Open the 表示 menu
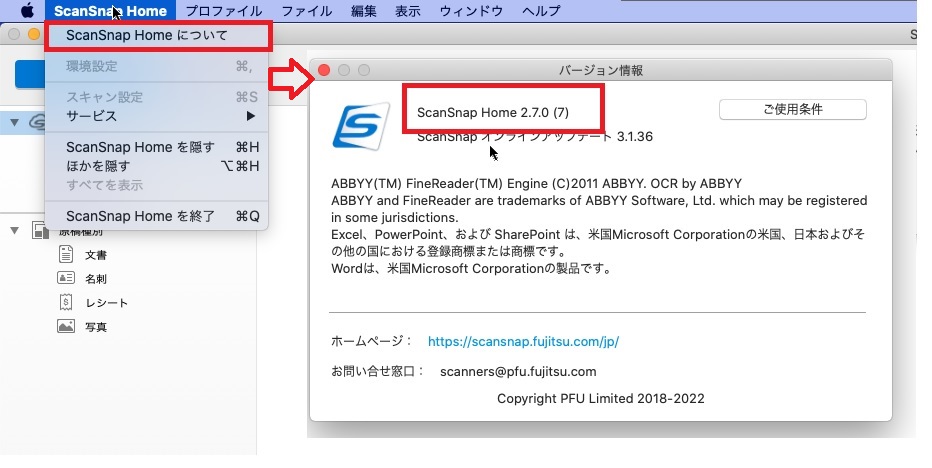 (x=408, y=11)
